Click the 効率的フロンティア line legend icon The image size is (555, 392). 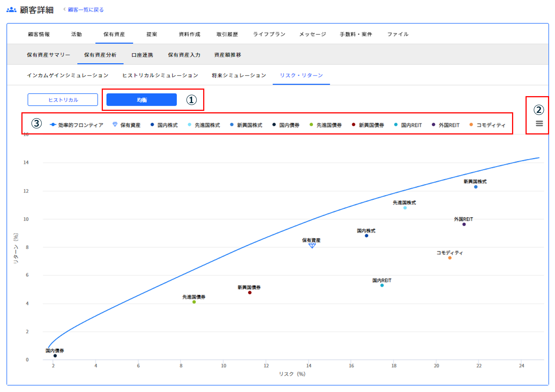53,125
